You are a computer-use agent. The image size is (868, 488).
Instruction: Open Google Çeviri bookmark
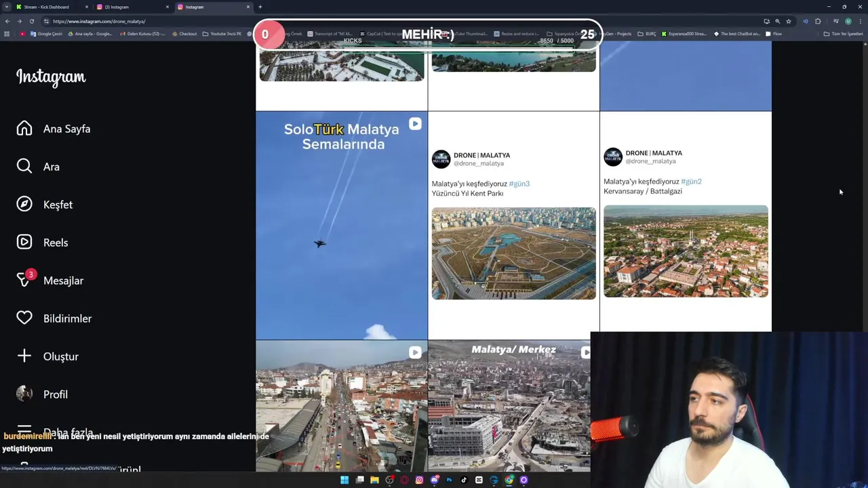(x=45, y=33)
